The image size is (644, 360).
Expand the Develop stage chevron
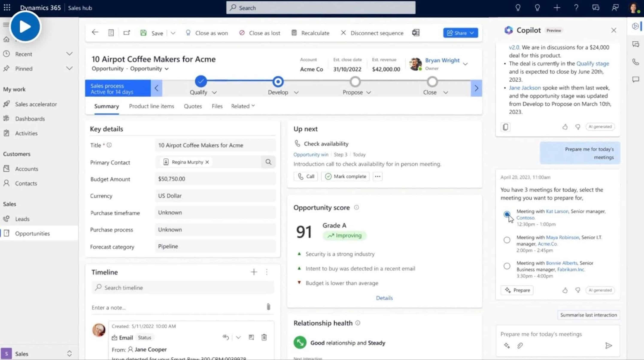pyautogui.click(x=296, y=92)
